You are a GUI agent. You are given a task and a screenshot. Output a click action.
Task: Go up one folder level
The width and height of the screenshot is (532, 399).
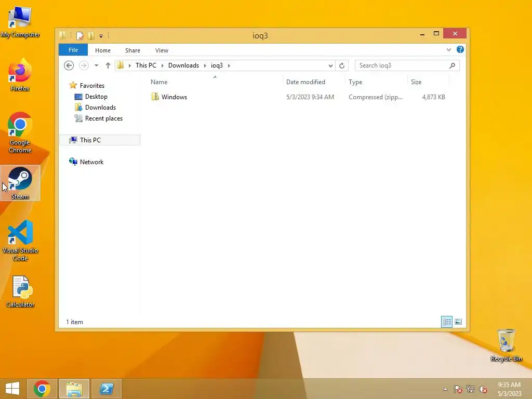point(108,65)
